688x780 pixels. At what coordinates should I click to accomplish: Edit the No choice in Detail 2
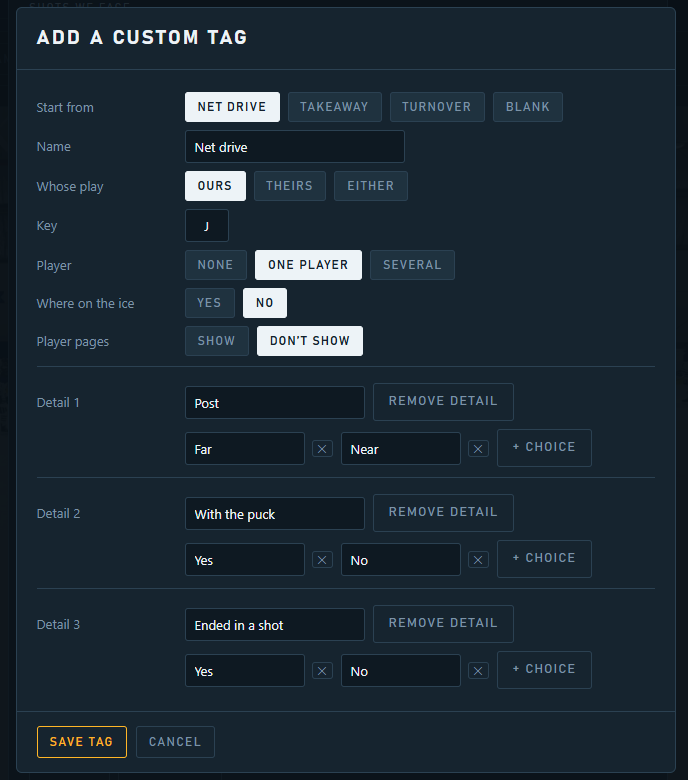click(400, 560)
